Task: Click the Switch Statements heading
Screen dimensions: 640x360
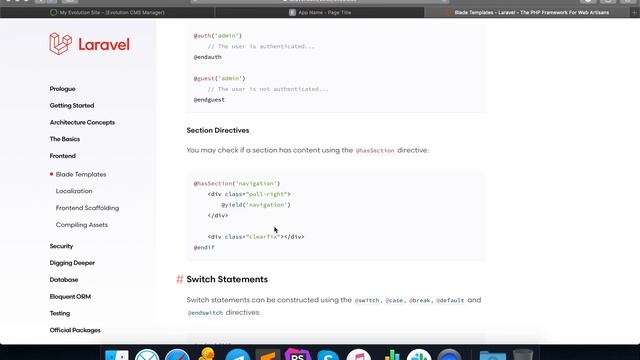Action: [x=227, y=279]
